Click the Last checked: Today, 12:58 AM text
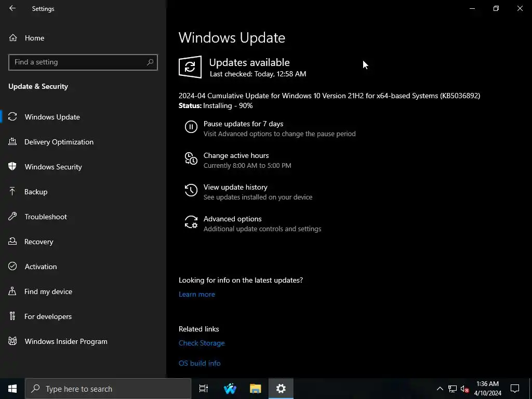The height and width of the screenshot is (399, 532). [x=258, y=74]
